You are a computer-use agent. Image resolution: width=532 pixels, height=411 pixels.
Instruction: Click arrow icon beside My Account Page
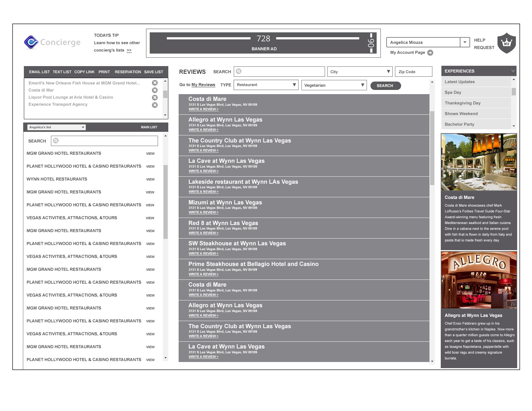(430, 53)
